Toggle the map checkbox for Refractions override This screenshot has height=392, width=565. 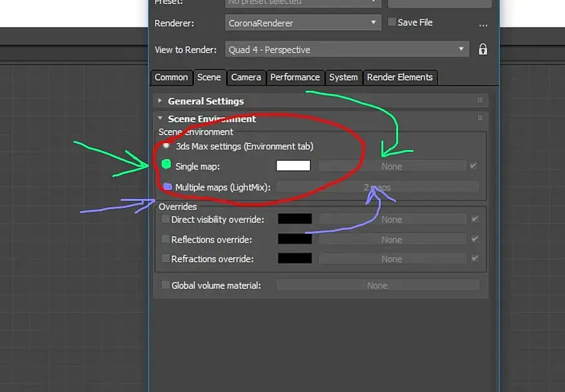pos(475,258)
